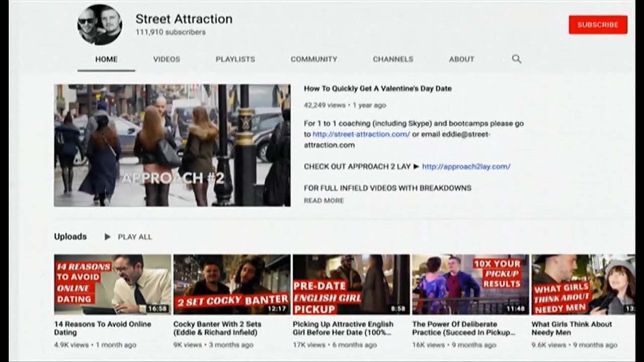
Task: Click 'FOR FULL INFIELD VIDEOS WITH BREAKDOWNS' text
Action: coord(387,188)
